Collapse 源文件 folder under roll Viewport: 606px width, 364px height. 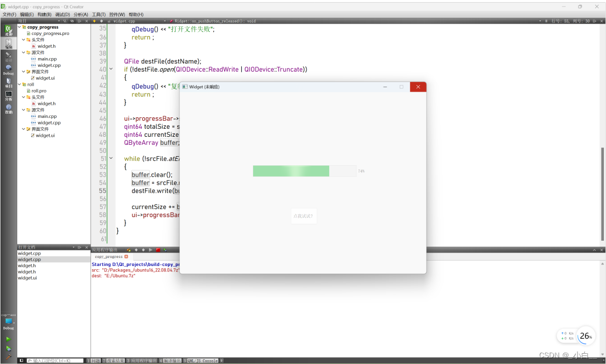pyautogui.click(x=24, y=110)
